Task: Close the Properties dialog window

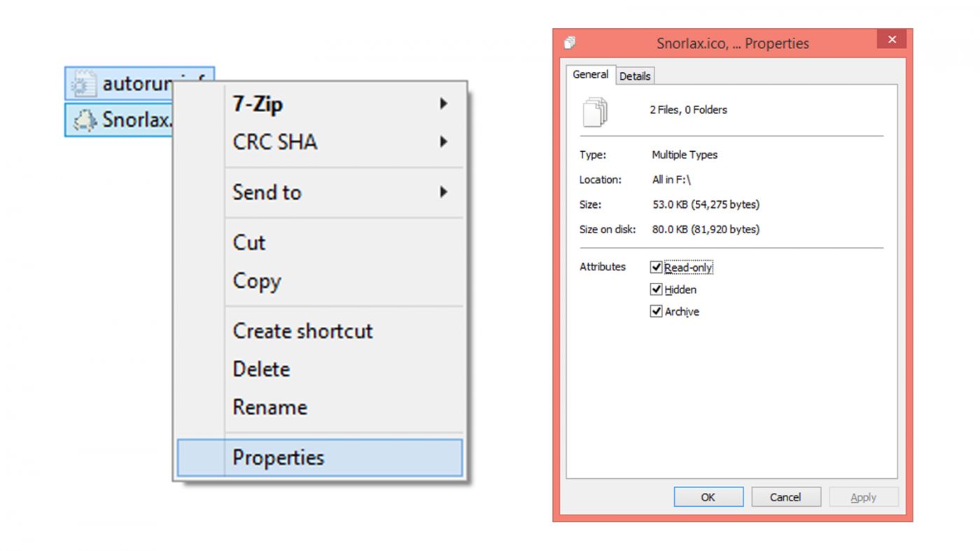Action: [891, 40]
